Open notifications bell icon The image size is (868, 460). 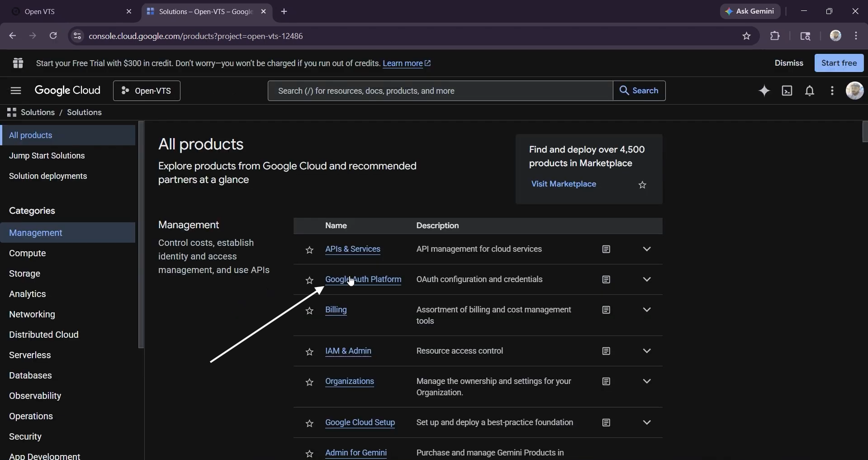coord(810,91)
